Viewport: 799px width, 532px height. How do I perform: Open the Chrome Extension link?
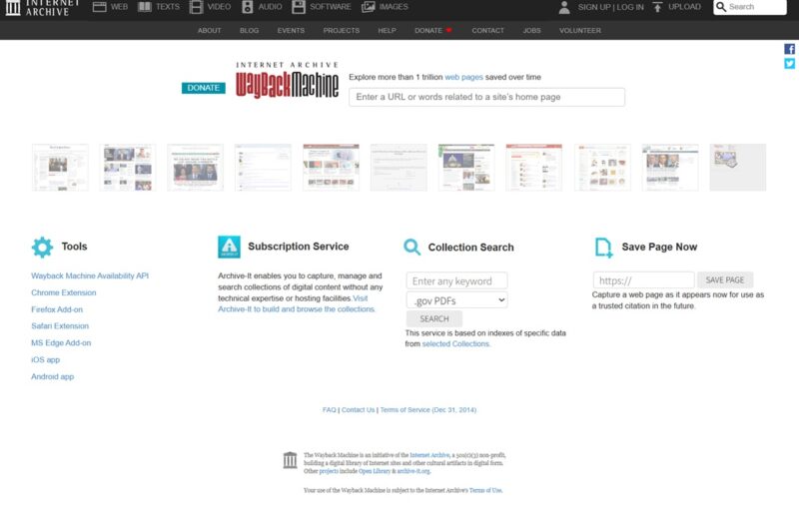(64, 292)
